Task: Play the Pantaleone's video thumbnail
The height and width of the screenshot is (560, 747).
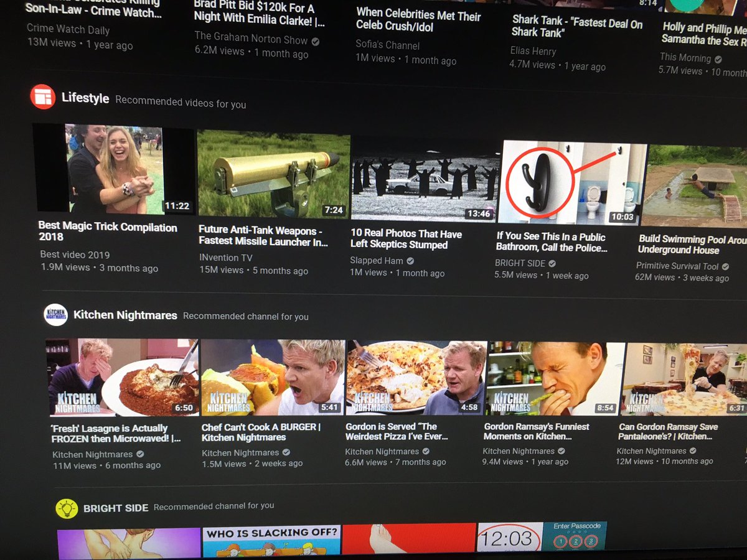Action: pos(685,378)
